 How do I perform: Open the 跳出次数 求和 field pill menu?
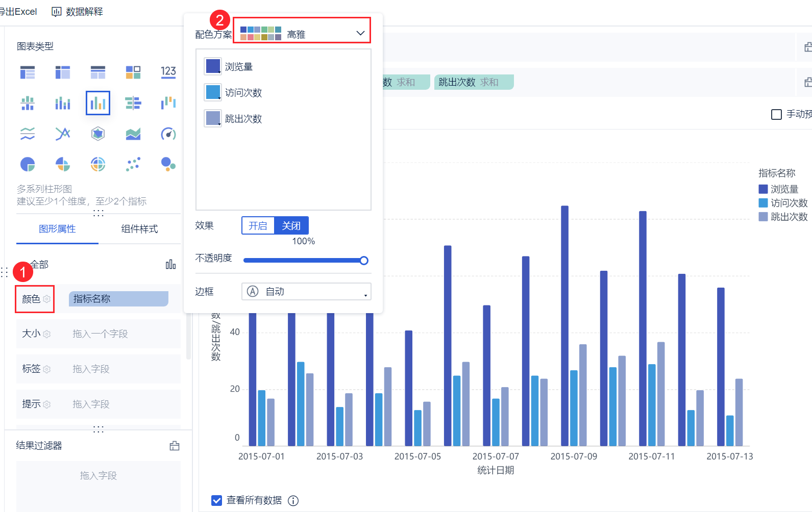474,82
